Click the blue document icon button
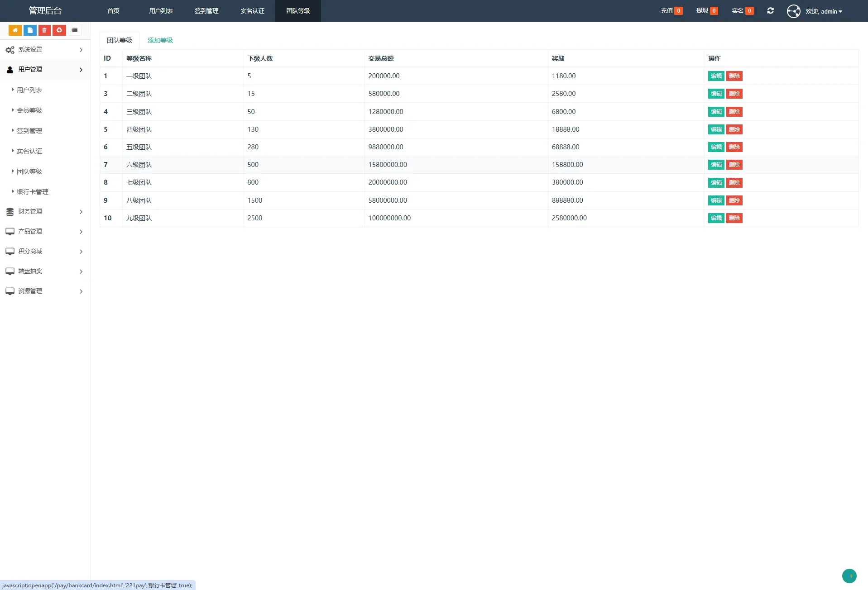This screenshot has width=868, height=590. tap(30, 30)
